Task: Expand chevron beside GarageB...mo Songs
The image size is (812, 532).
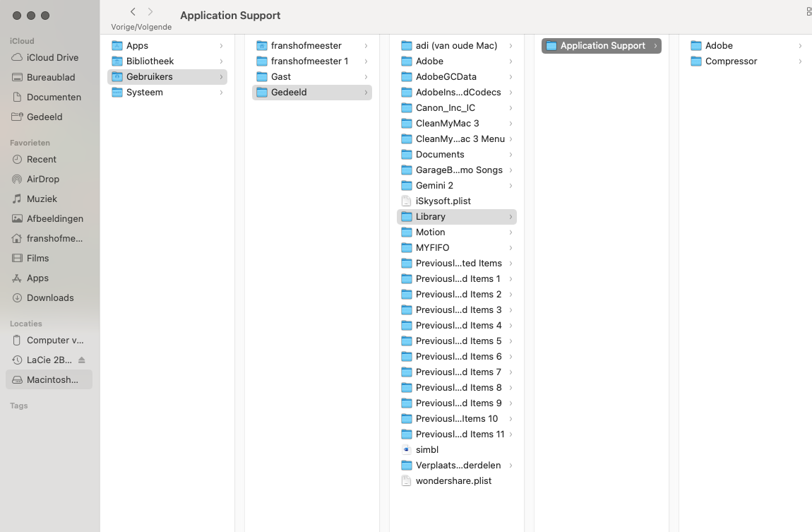Action: pyautogui.click(x=511, y=170)
